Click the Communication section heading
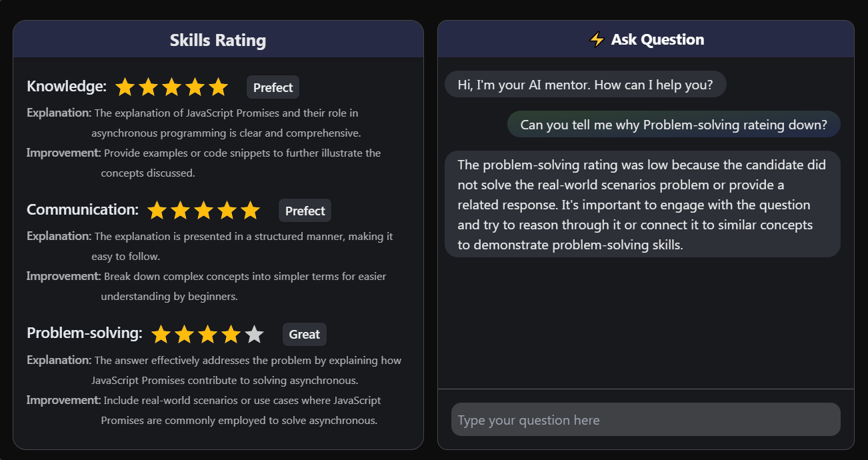The image size is (868, 460). (x=83, y=210)
